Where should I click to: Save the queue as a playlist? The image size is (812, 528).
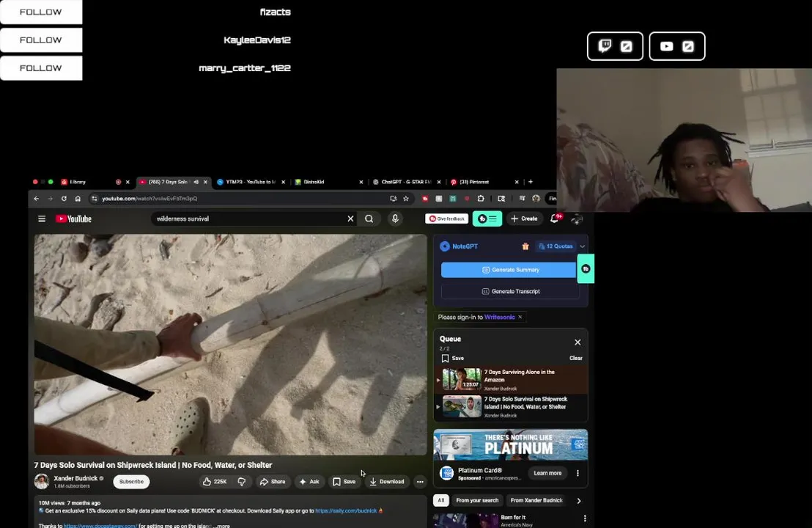pyautogui.click(x=453, y=358)
